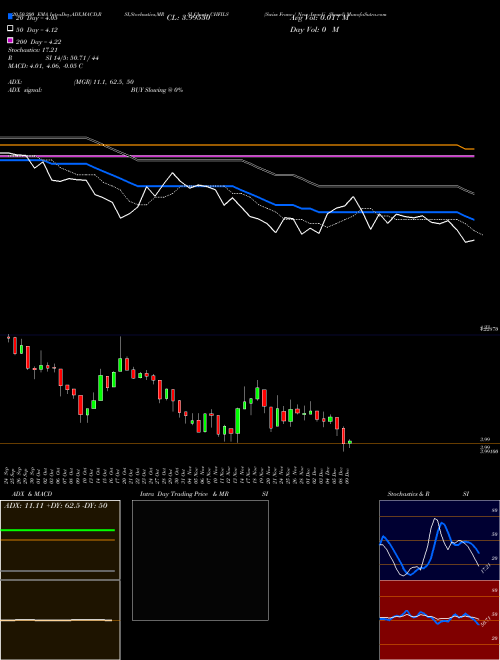Click the '50 Day - 4.12' label
Image resolution: width=500 pixels, height=660 pixels.
pyautogui.click(x=37, y=30)
